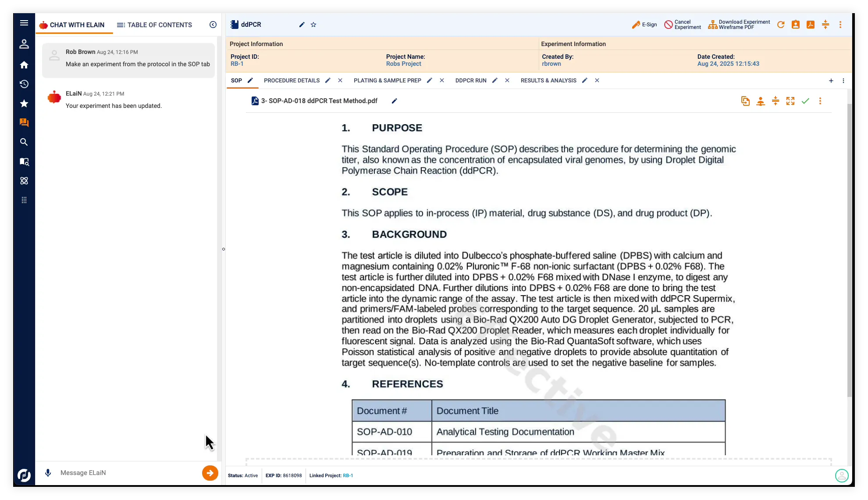Viewport: 868px width, 500px height.
Task: Rename the SOP tab via the pencil
Action: tap(250, 80)
